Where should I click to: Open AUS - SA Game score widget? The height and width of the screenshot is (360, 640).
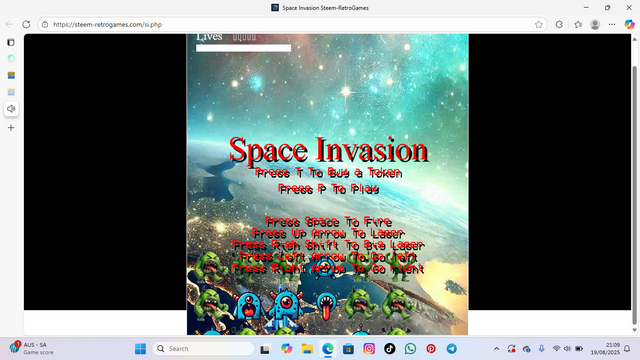31,348
